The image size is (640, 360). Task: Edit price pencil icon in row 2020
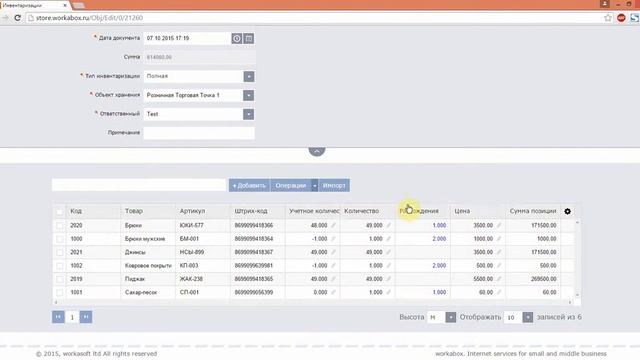click(x=499, y=225)
